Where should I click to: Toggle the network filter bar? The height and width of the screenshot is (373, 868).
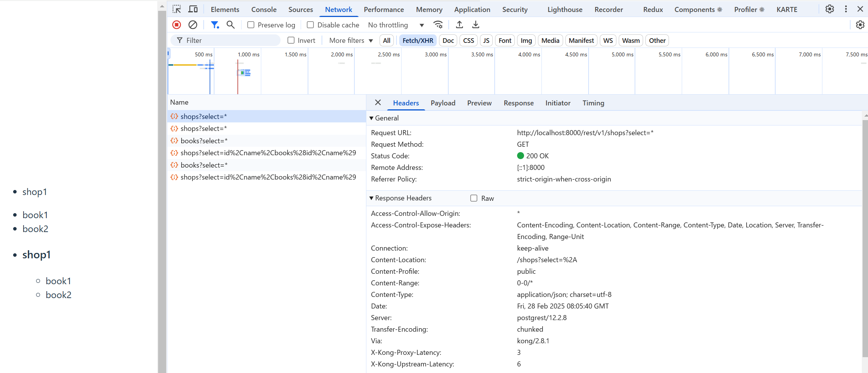tap(215, 24)
